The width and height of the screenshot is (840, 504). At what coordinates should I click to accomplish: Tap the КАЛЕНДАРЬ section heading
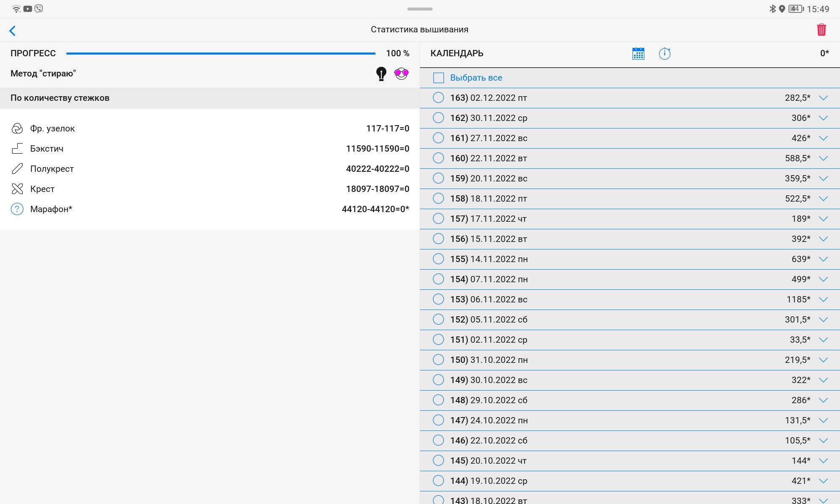[457, 53]
